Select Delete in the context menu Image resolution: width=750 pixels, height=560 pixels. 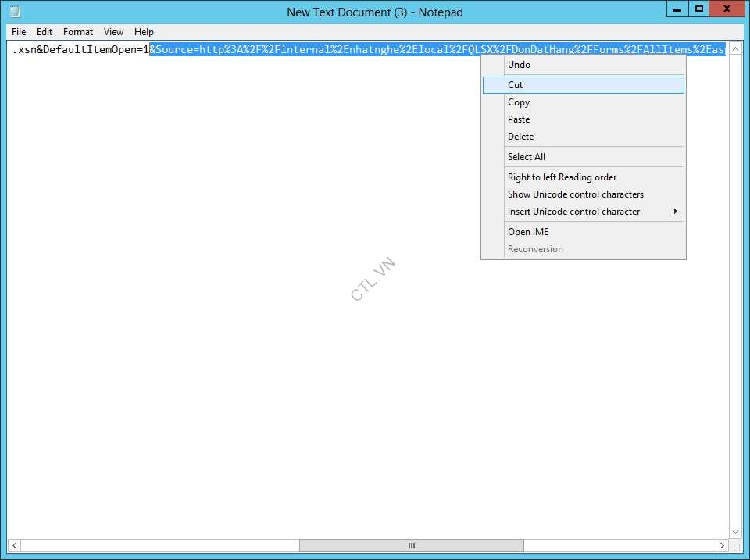[520, 137]
